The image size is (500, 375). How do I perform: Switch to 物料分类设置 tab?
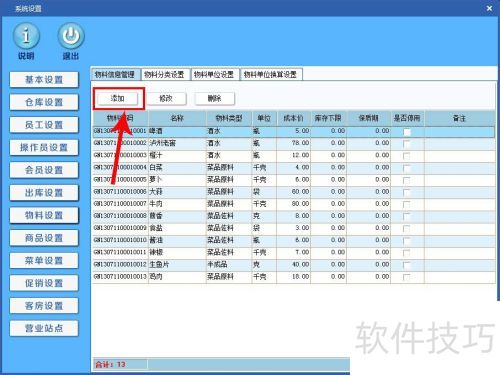[x=165, y=74]
